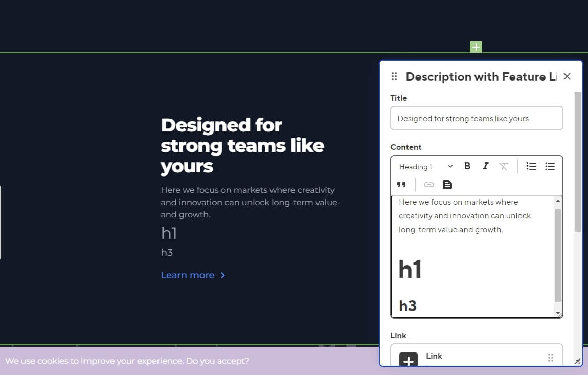Open the Heading 1 style dropdown
The height and width of the screenshot is (375, 588).
[425, 166]
